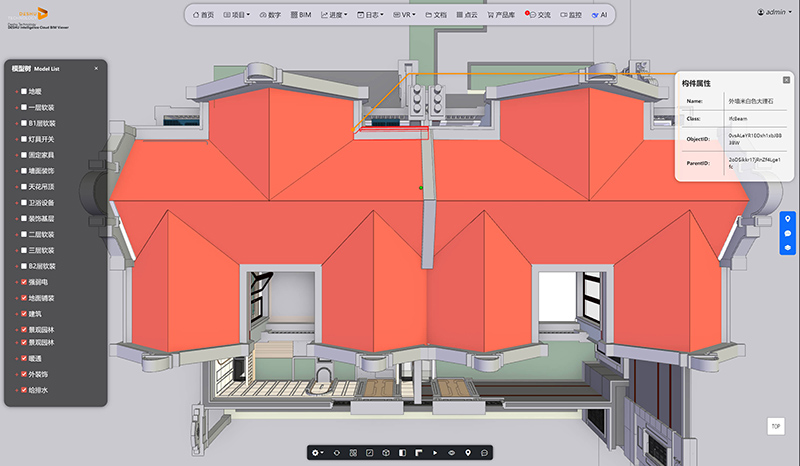Open the admin user menu
800x466 pixels.
(x=774, y=12)
